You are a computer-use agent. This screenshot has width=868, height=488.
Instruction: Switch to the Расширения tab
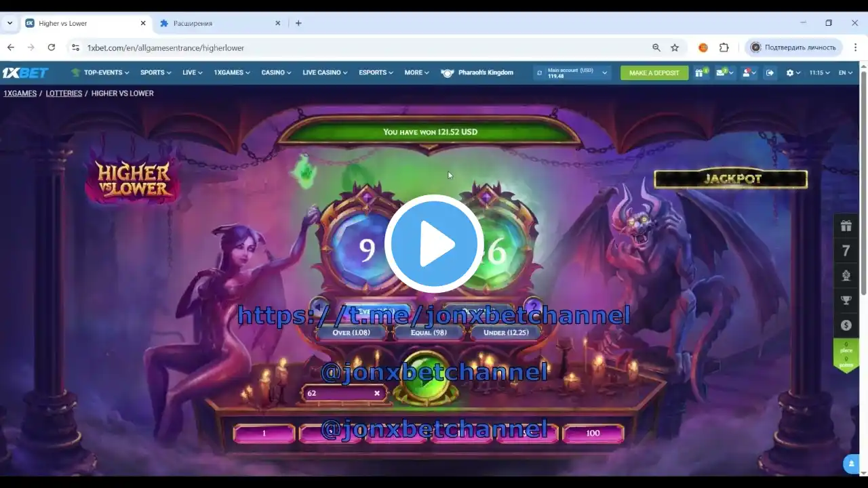(x=220, y=23)
